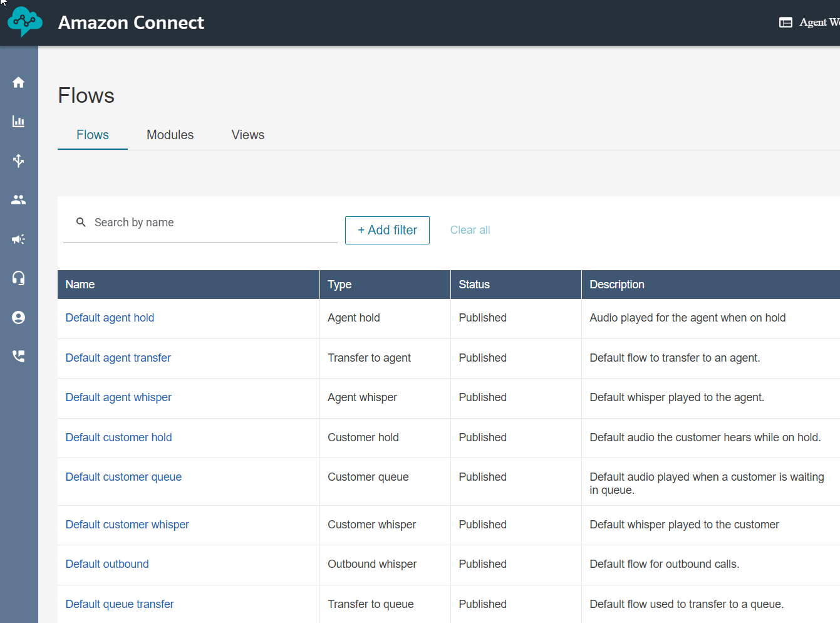Click the Type column header
840x623 pixels.
tap(385, 285)
